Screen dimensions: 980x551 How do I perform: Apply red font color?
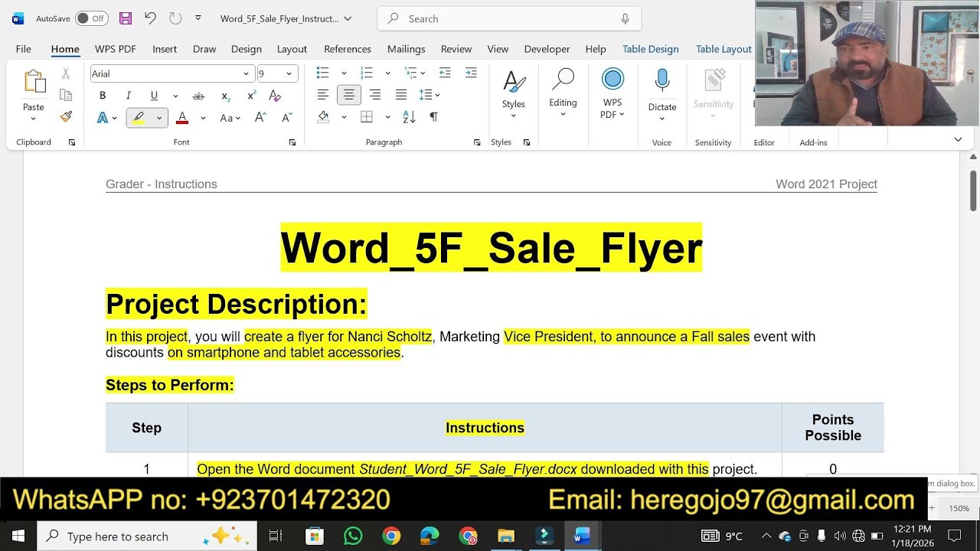(182, 118)
